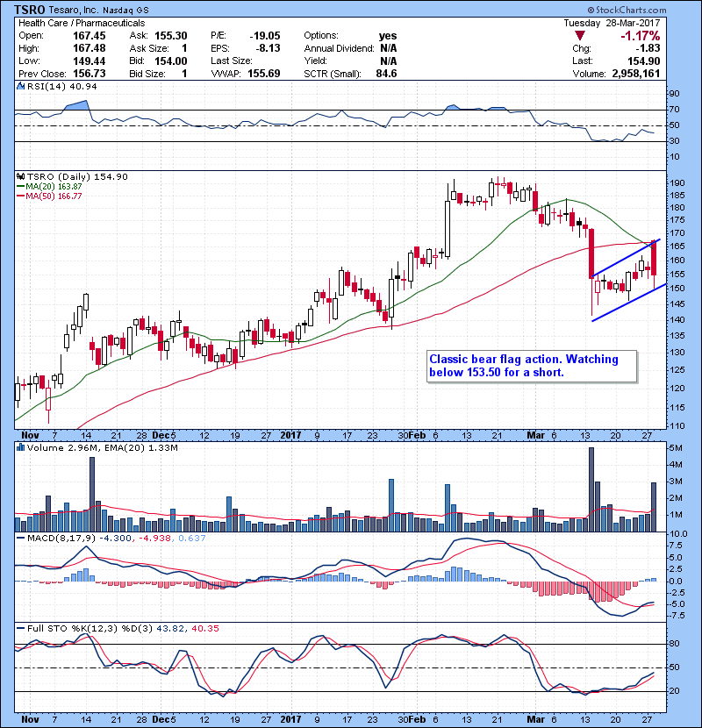The height and width of the screenshot is (728, 702).
Task: Select the Bid Size value 1
Action: pos(184,74)
